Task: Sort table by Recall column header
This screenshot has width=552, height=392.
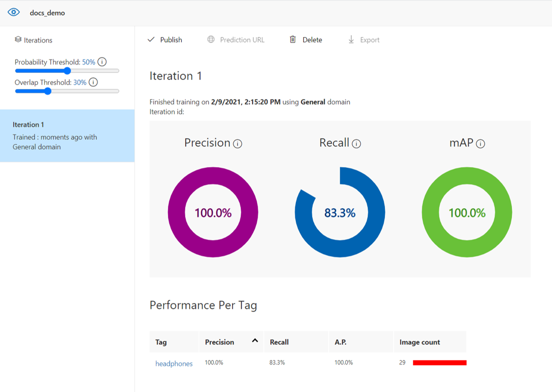Action: 296,341
